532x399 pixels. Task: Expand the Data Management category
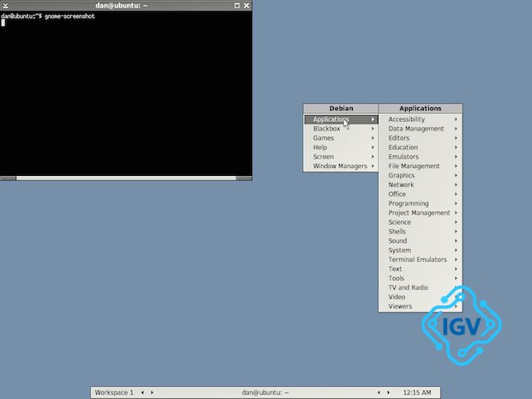click(420, 129)
